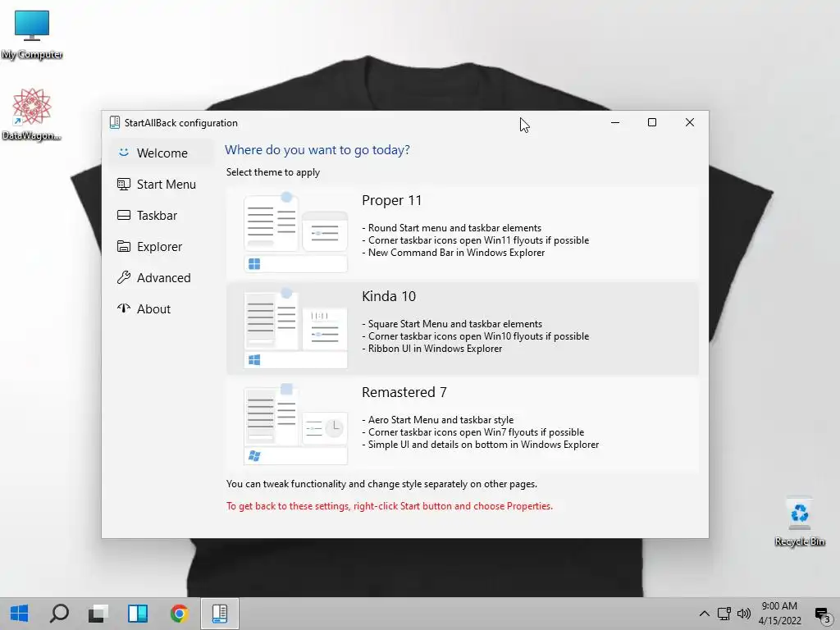Maximize the StartAllBack configuration window

[652, 123]
